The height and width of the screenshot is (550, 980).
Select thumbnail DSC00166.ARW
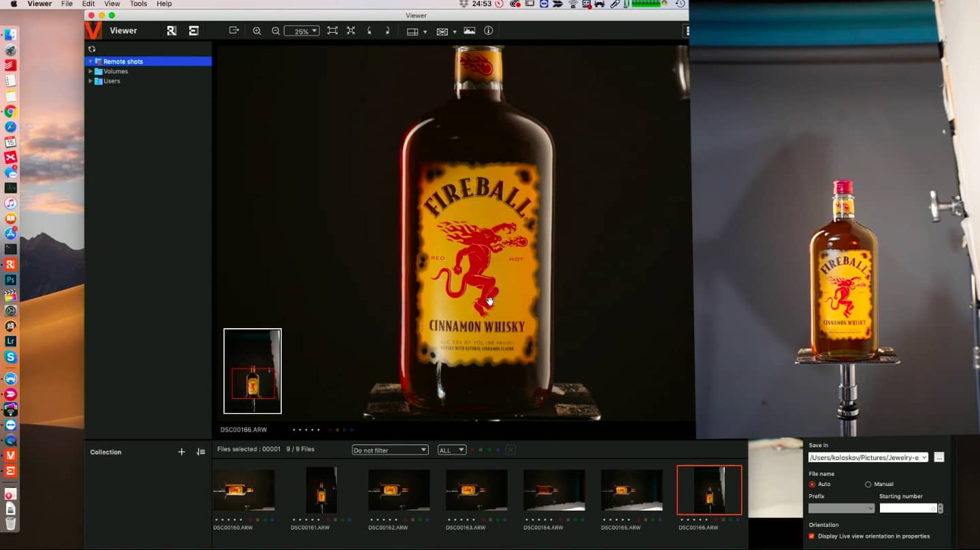click(x=709, y=490)
